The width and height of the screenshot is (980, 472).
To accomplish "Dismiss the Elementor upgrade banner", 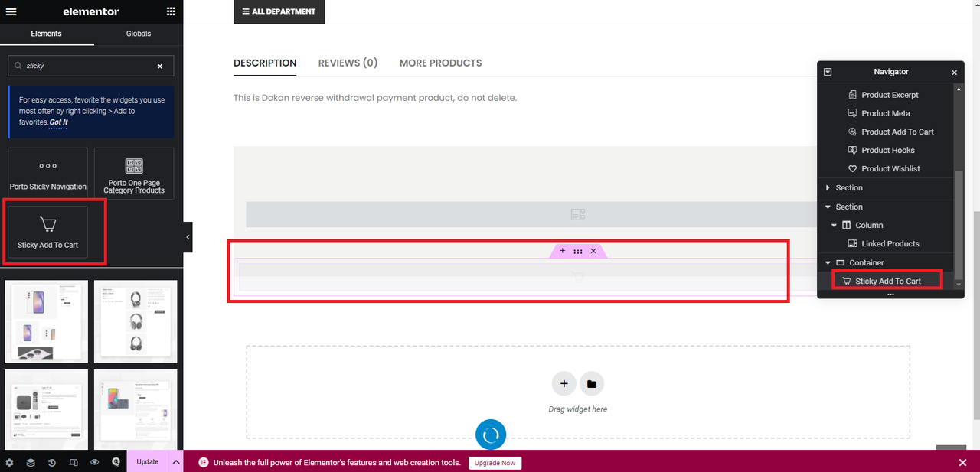I will coord(963,462).
